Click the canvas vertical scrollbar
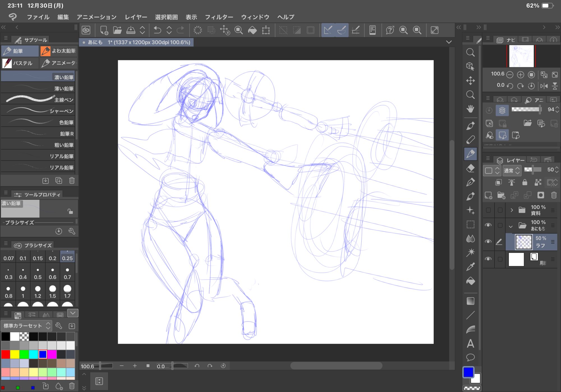 pyautogui.click(x=452, y=205)
